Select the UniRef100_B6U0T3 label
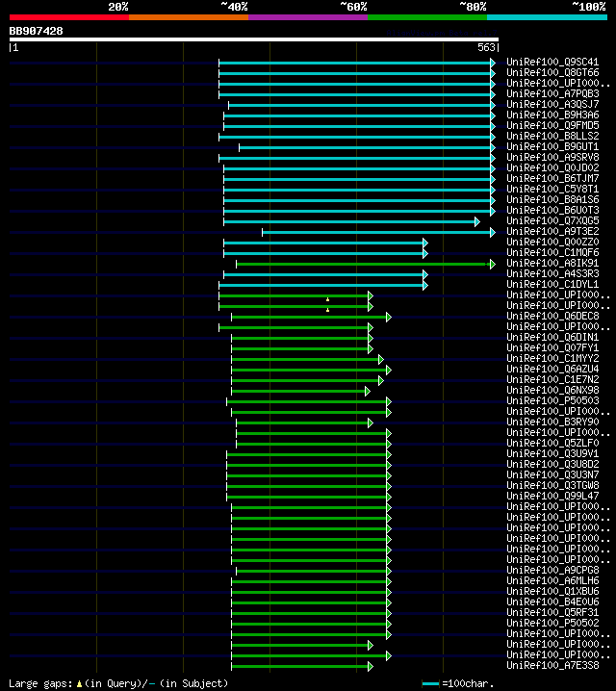Image resolution: width=616 pixels, height=691 pixels. tap(552, 210)
